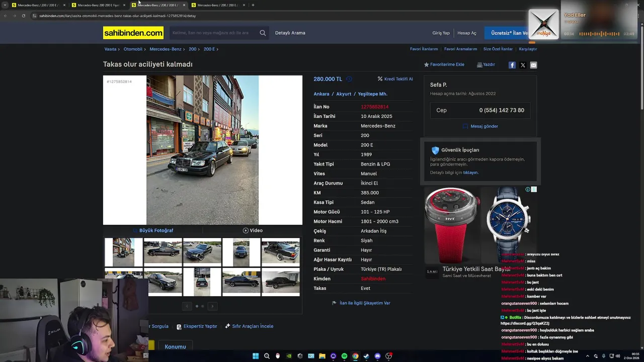Click the Yazdır print icon link
Viewport: 644px width, 362px height.
pyautogui.click(x=486, y=64)
